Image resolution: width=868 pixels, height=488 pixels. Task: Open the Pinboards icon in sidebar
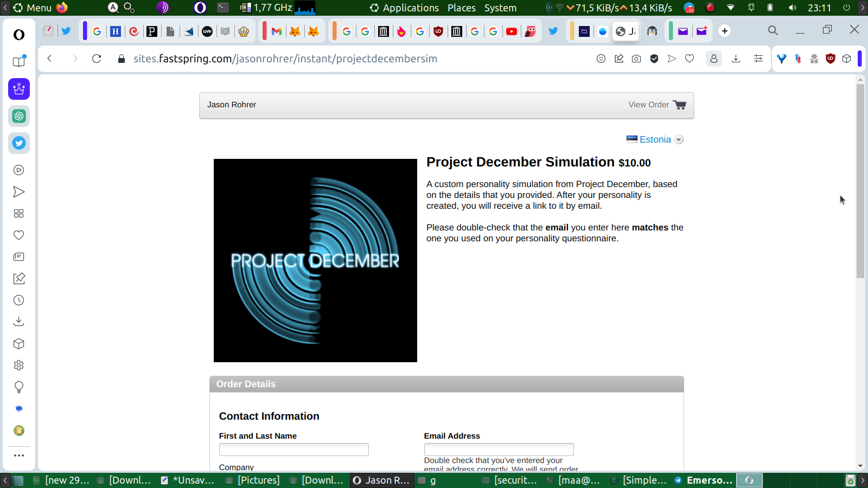(x=19, y=279)
